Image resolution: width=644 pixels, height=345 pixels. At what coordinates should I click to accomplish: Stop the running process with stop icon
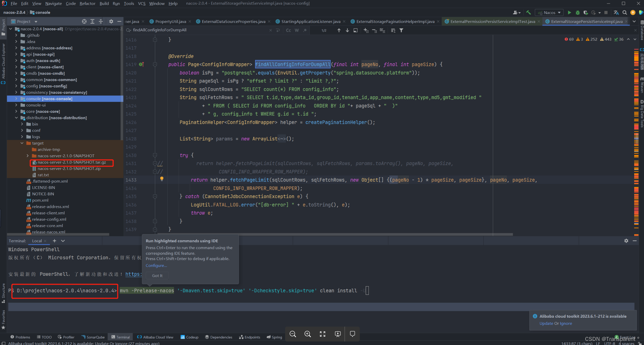[x=607, y=12]
